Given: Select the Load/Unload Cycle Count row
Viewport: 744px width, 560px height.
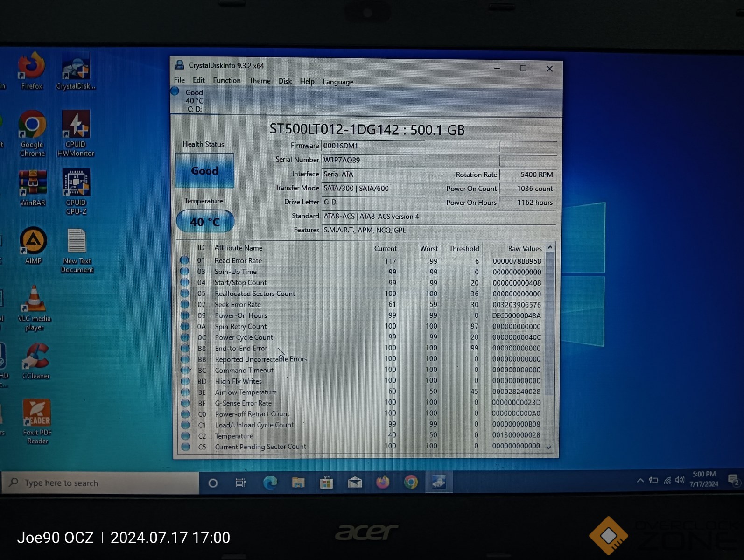Looking at the screenshot, I should pos(361,425).
